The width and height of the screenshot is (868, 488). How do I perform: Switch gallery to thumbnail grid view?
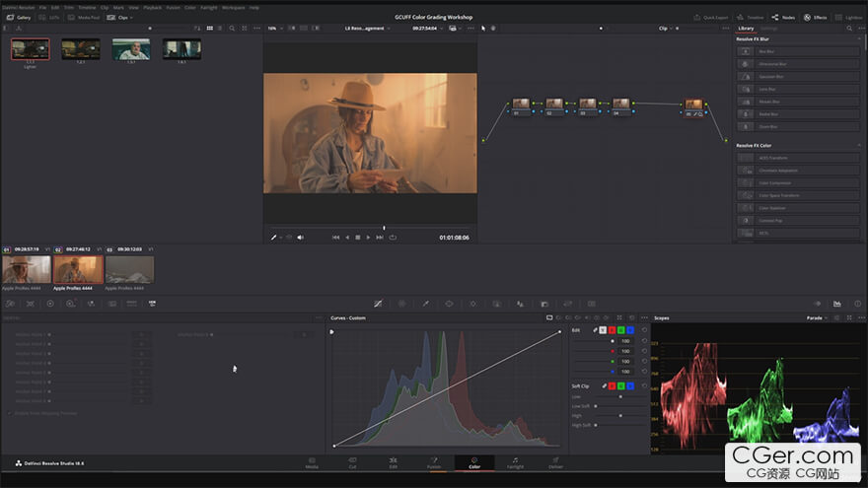210,29
